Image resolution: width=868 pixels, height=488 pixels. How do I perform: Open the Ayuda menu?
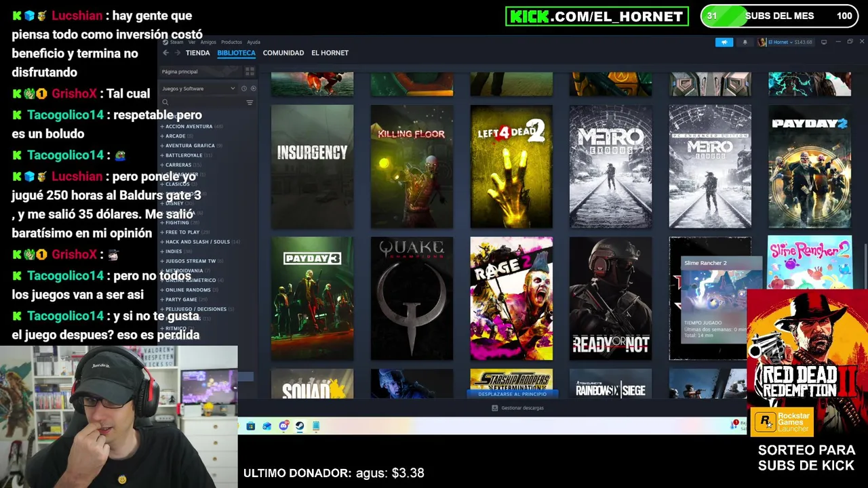(254, 42)
